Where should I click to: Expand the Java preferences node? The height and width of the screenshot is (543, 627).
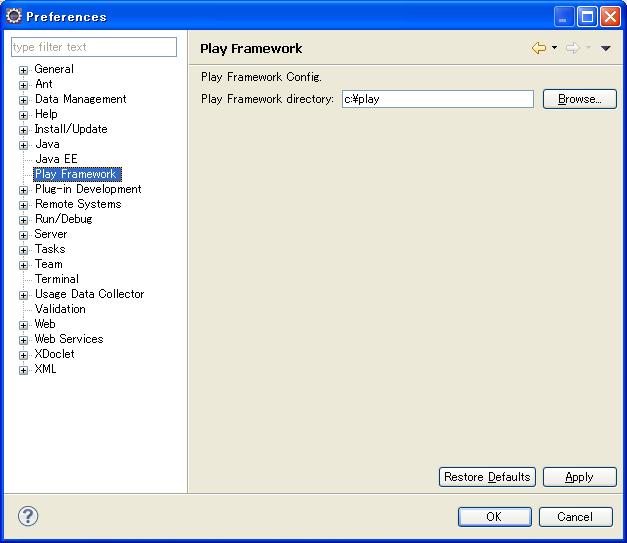[24, 145]
